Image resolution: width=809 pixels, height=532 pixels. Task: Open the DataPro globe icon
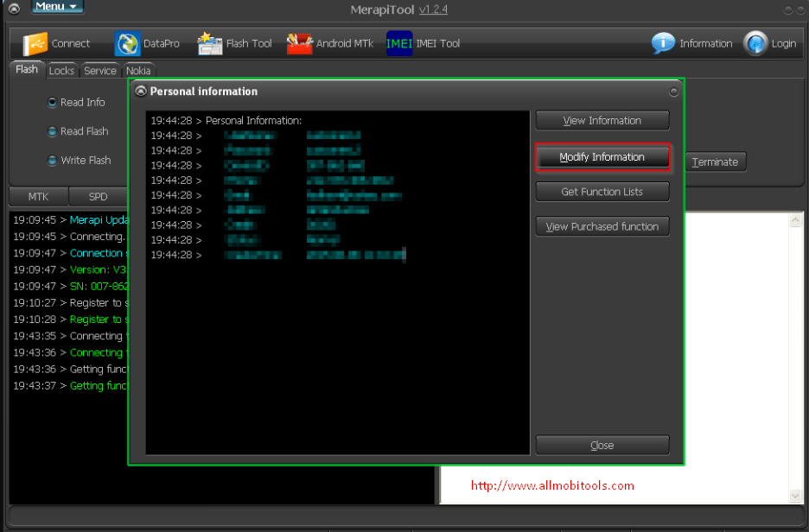tap(128, 44)
